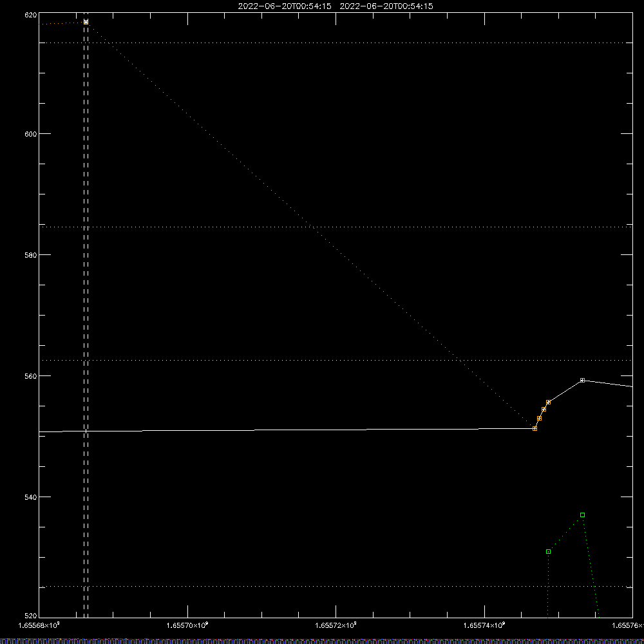Click x-axis label 1.65570×10⁹

[x=187, y=625]
